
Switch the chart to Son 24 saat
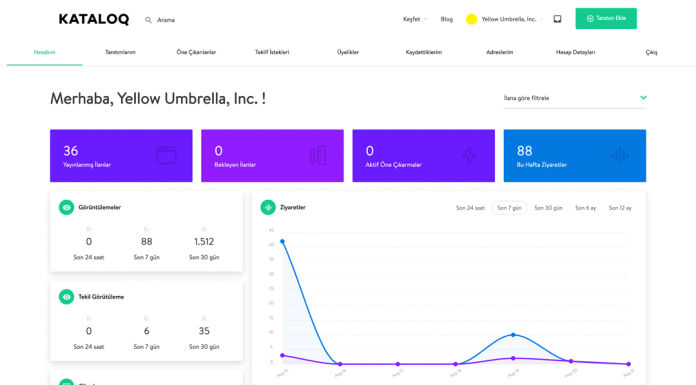pos(470,208)
